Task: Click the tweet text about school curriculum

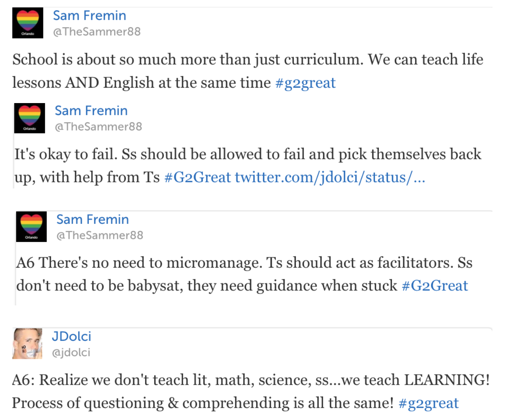Action: point(248,71)
